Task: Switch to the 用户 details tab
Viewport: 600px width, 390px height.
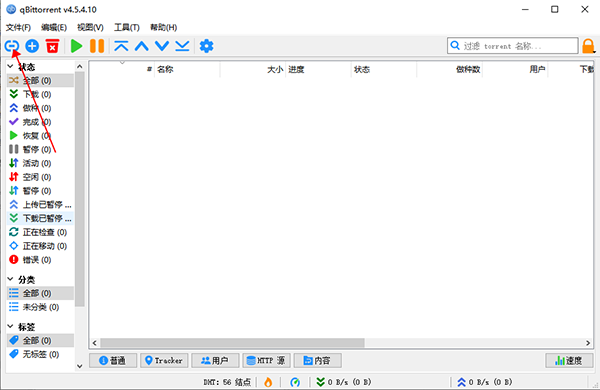Action: (x=215, y=360)
